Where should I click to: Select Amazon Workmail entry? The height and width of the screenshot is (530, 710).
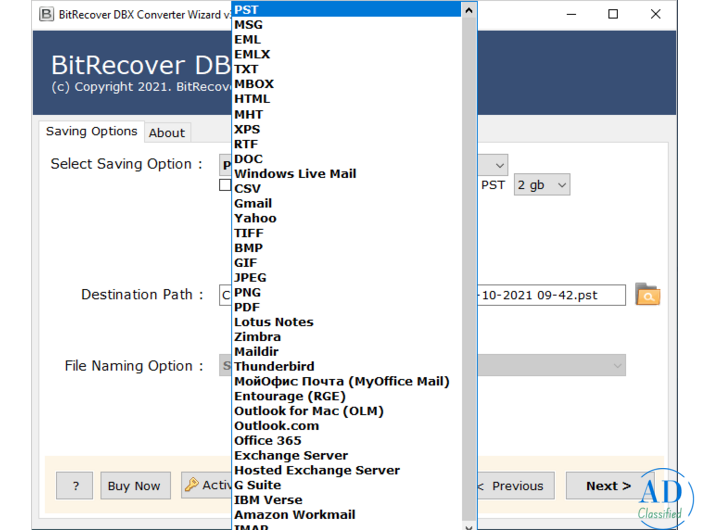click(x=347, y=515)
